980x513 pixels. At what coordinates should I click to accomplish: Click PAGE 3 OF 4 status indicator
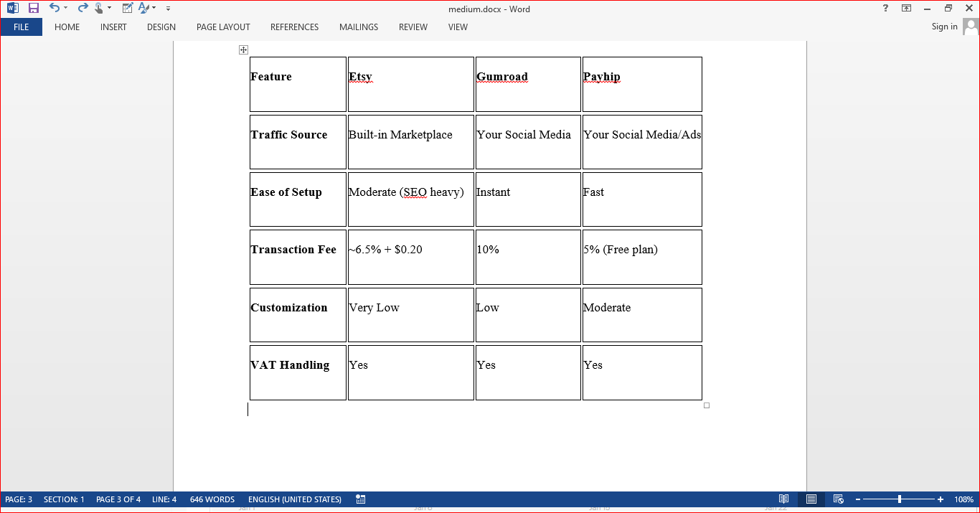point(118,499)
